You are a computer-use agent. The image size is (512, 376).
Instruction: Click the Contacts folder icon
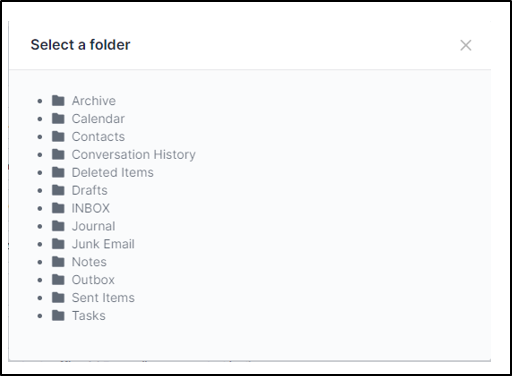click(x=58, y=136)
